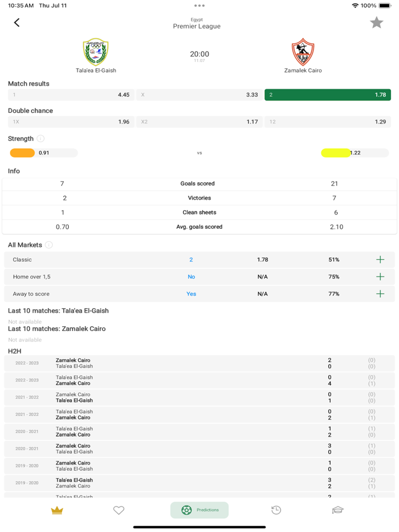This screenshot has width=399, height=532.
Task: Tap 'Premier League' header title
Action: pyautogui.click(x=197, y=26)
